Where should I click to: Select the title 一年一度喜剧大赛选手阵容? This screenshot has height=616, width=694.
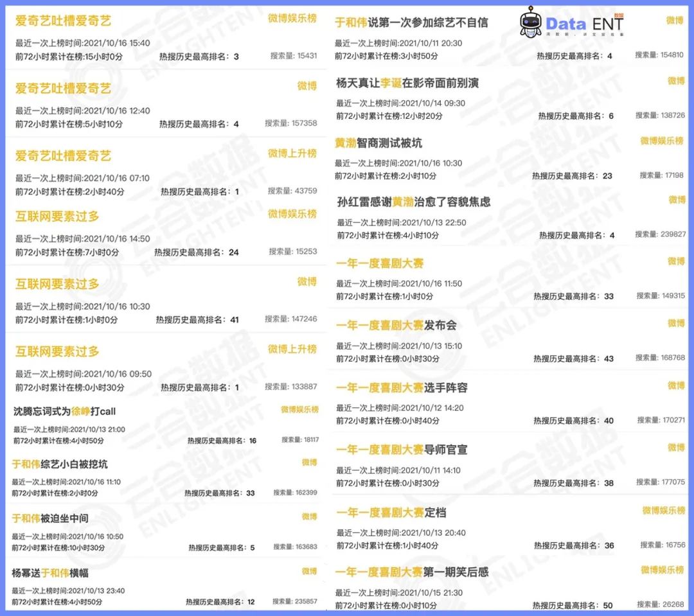(402, 388)
